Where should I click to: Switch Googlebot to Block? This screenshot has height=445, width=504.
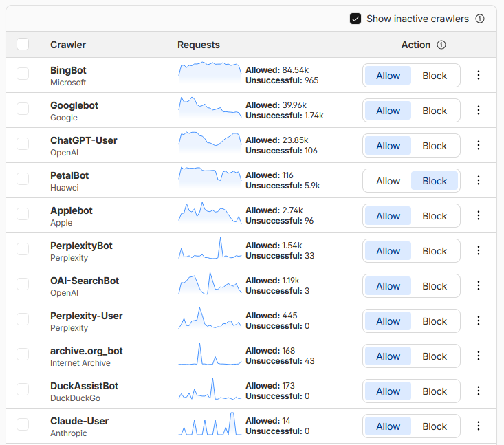point(435,111)
